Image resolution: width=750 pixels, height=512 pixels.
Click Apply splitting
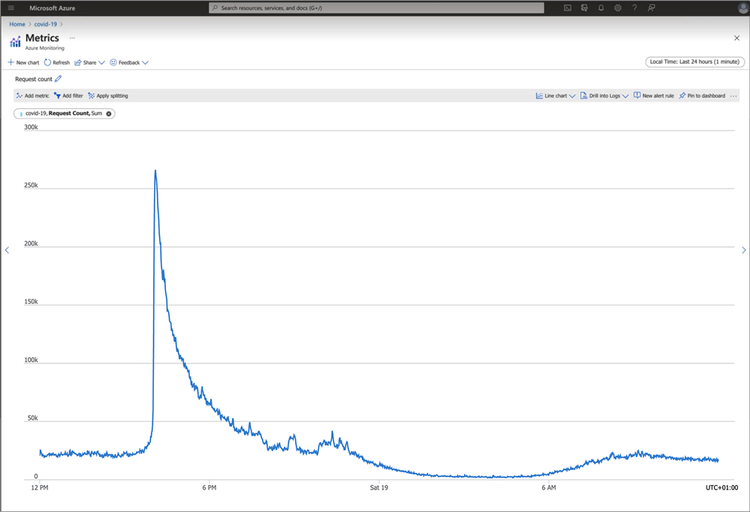click(x=108, y=96)
